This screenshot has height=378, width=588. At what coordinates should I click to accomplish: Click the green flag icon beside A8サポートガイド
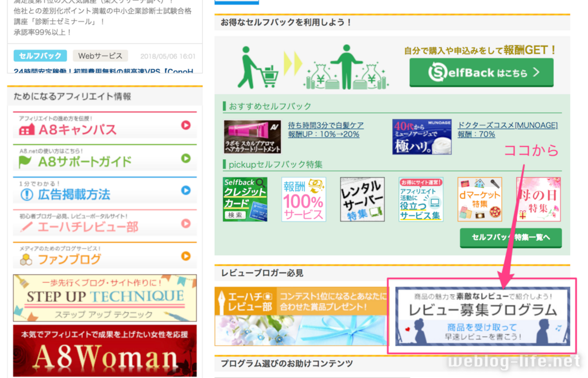[25, 162]
